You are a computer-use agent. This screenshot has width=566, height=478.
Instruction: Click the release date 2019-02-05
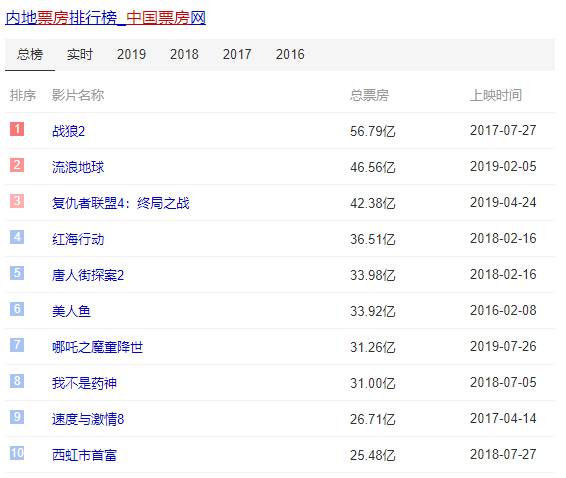[x=503, y=166]
